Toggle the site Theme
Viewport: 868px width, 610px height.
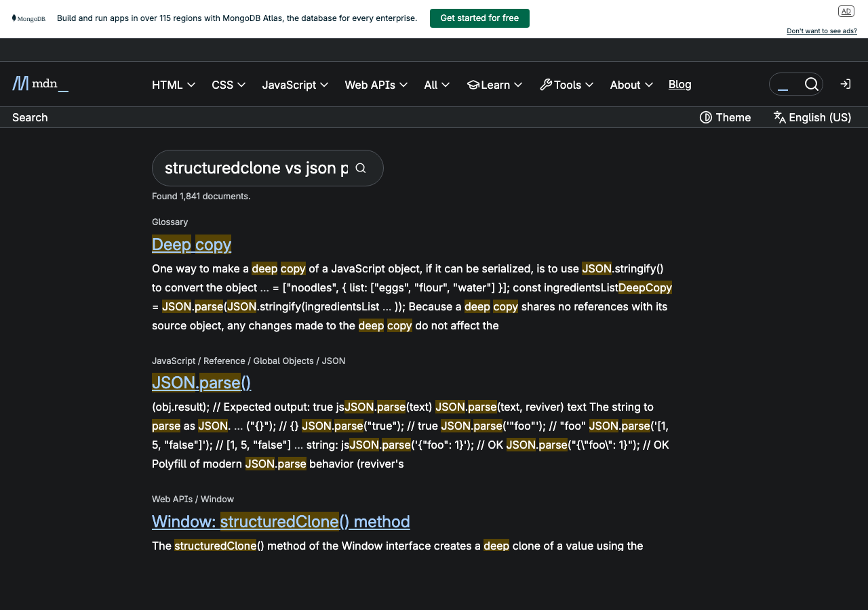point(726,117)
